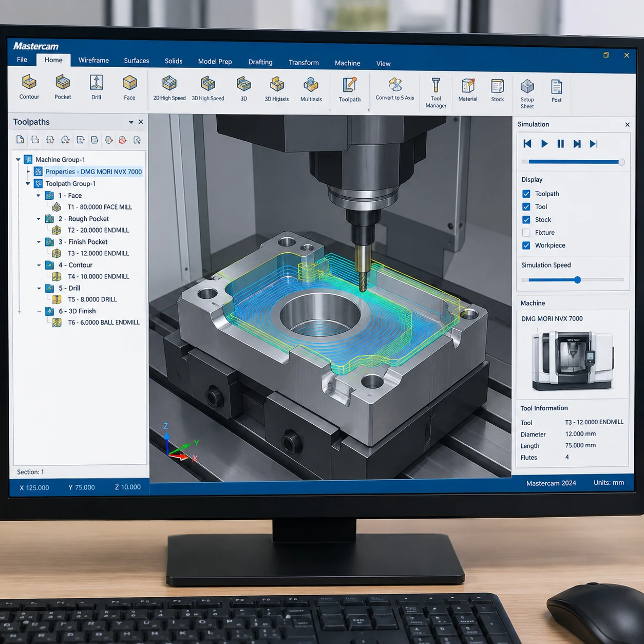Open the Machine tab
644x644 pixels.
point(348,63)
